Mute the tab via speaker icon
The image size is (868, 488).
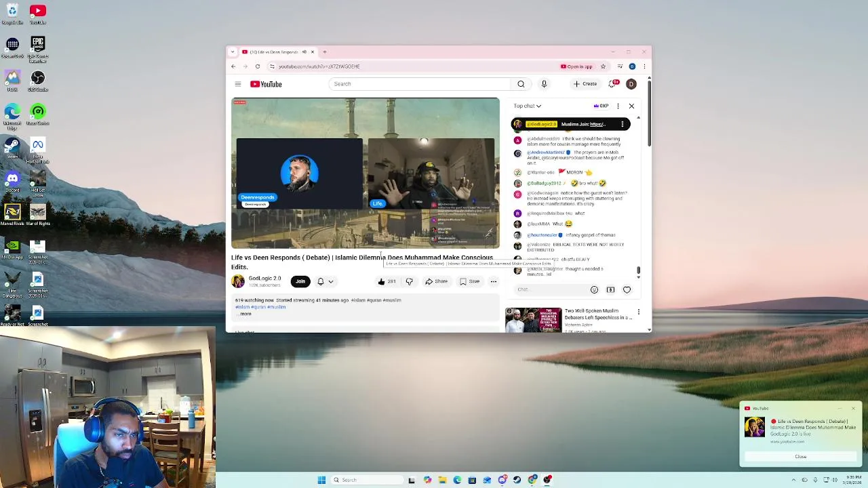point(304,52)
